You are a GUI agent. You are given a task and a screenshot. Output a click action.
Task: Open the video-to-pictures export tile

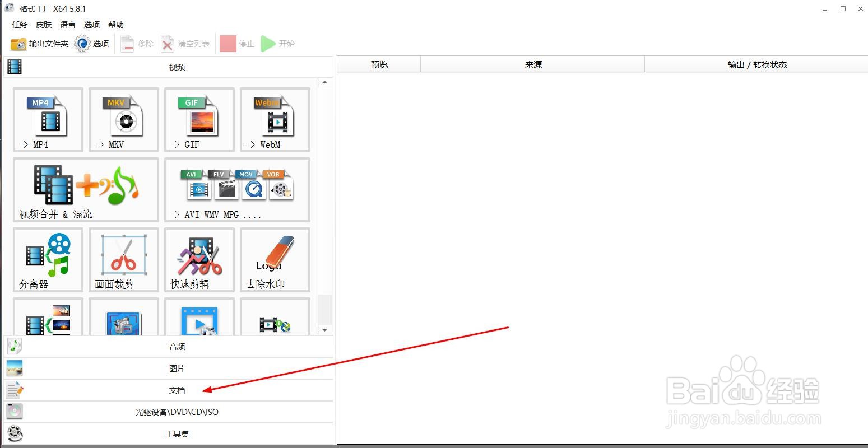click(48, 316)
